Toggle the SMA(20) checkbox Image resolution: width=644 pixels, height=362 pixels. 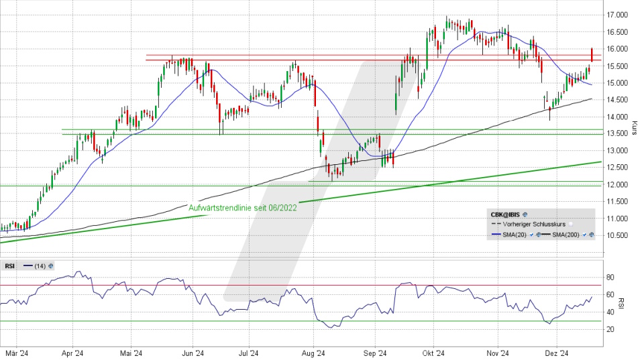coord(531,235)
